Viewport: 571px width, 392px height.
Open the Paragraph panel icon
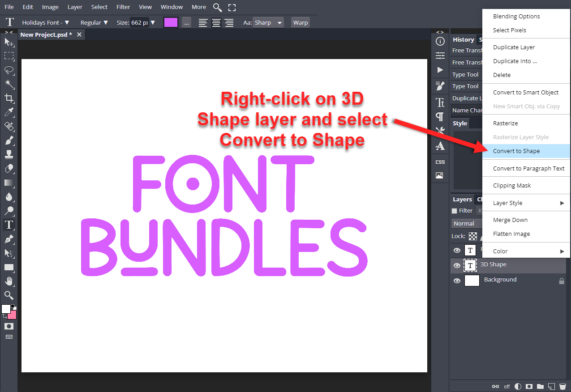coord(440,117)
